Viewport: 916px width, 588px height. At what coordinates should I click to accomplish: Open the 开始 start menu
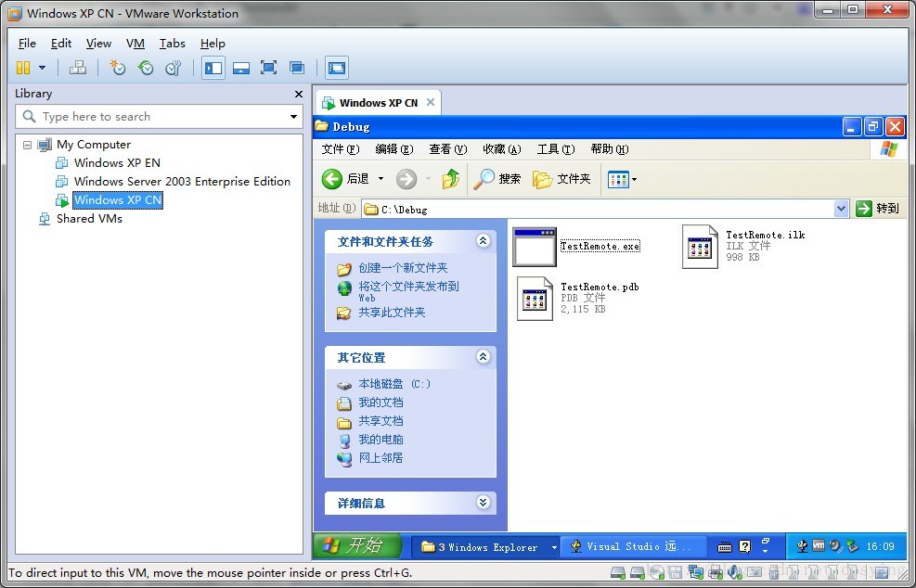(x=357, y=546)
